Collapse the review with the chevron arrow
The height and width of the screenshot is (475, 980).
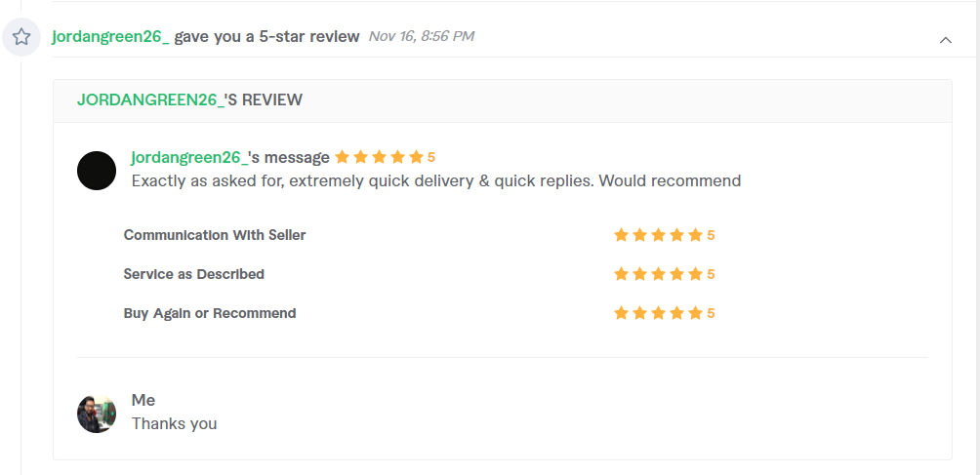tap(946, 40)
